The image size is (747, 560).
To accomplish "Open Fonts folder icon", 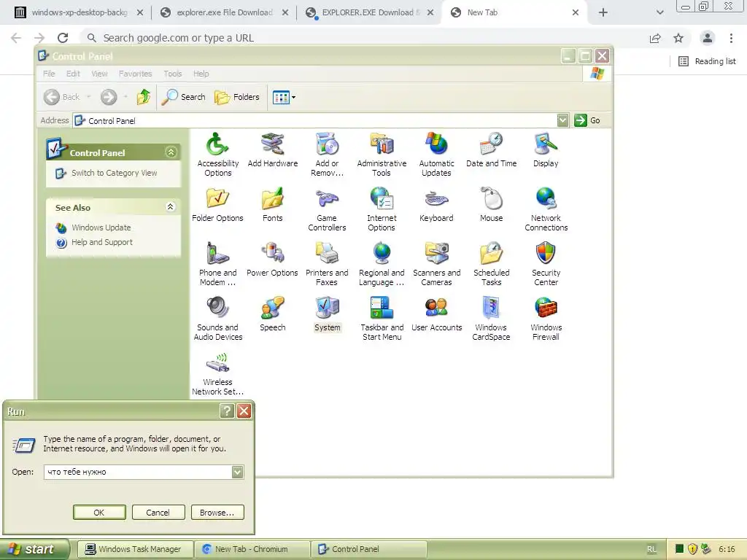I will click(x=273, y=205).
